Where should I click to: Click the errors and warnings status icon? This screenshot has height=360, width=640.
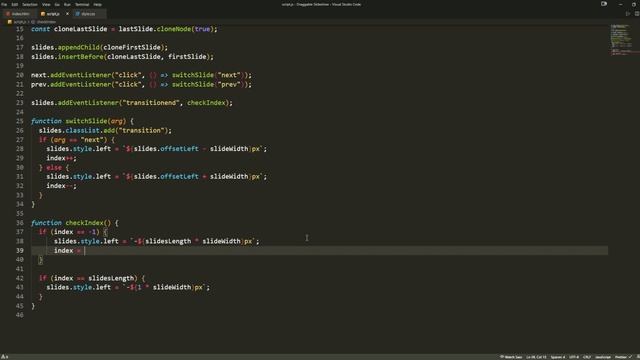point(4,357)
